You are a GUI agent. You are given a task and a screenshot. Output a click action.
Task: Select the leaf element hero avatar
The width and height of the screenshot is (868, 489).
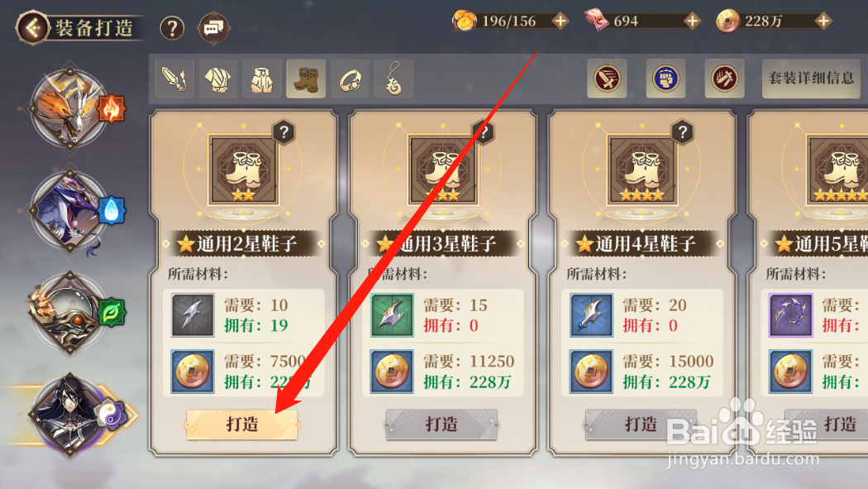(x=69, y=313)
